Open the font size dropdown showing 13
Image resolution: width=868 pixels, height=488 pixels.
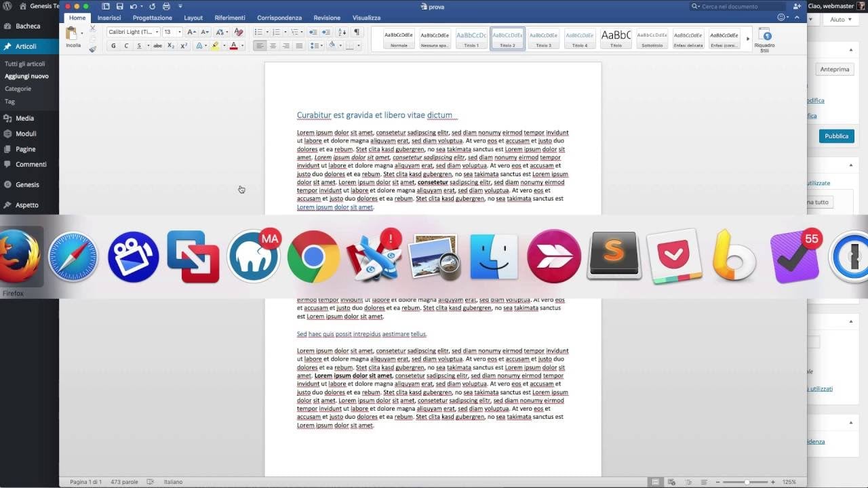[172, 32]
